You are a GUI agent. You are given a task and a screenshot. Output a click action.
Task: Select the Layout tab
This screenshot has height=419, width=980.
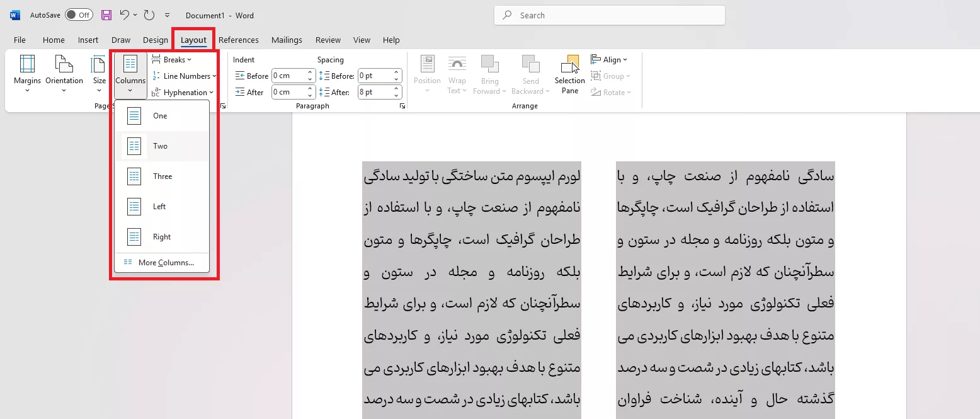pos(194,40)
